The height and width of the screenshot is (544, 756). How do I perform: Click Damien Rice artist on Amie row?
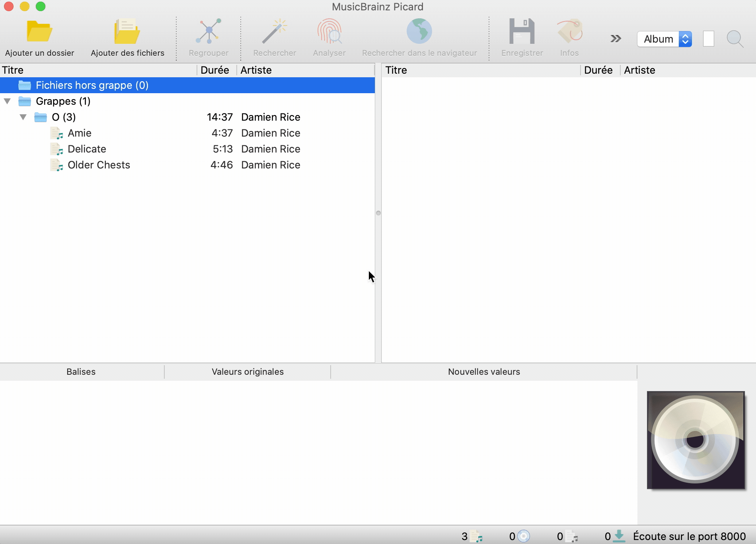271,133
